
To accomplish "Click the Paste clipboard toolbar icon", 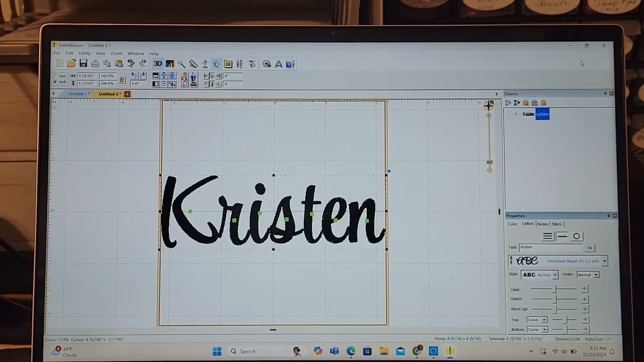I will [119, 64].
